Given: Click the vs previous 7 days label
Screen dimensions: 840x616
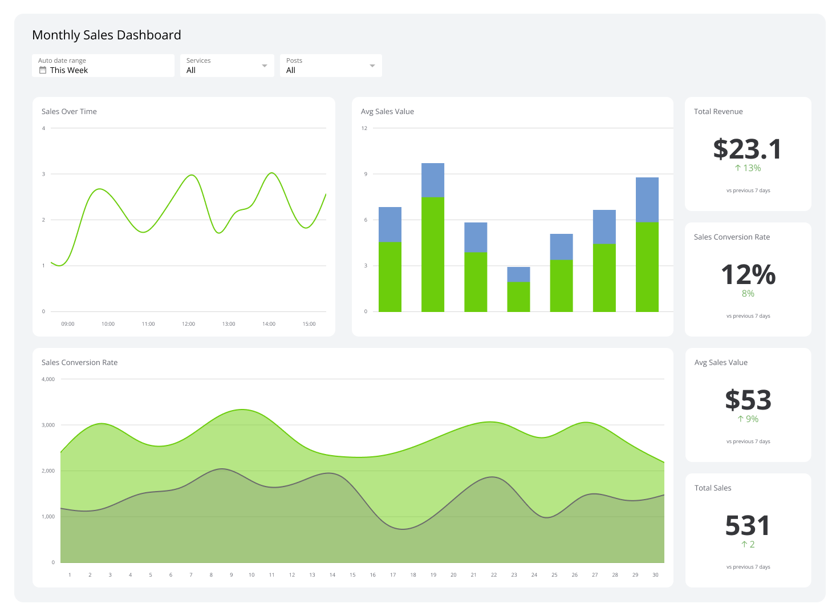Looking at the screenshot, I should [748, 190].
